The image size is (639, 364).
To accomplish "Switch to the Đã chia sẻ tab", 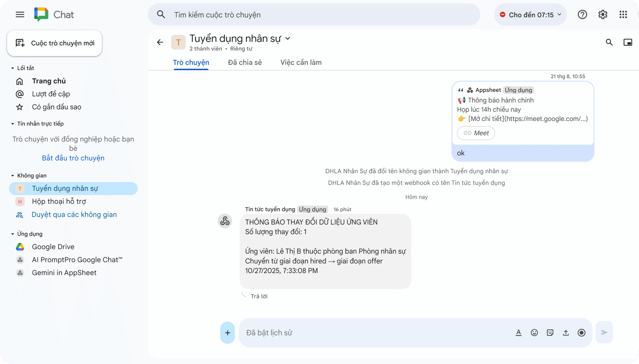I will click(x=245, y=63).
